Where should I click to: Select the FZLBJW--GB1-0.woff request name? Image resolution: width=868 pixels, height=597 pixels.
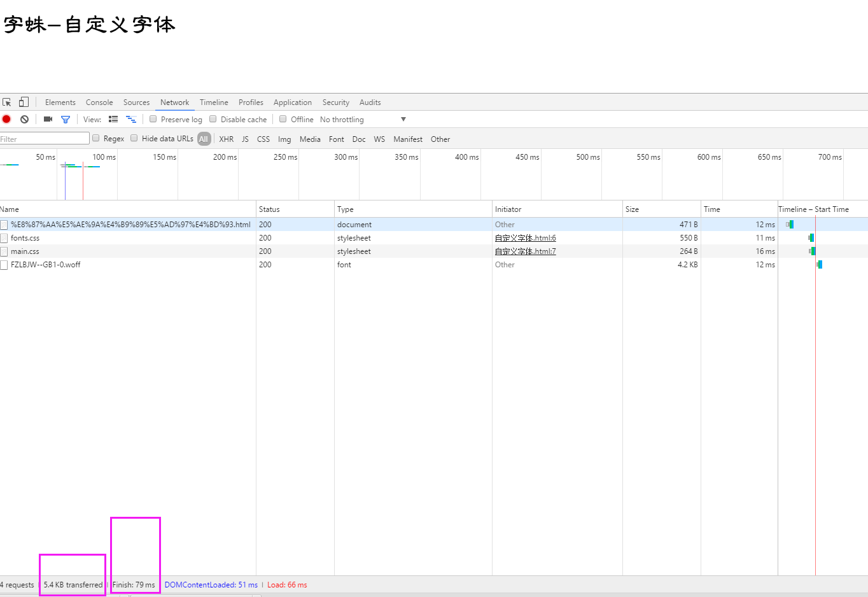click(x=46, y=265)
